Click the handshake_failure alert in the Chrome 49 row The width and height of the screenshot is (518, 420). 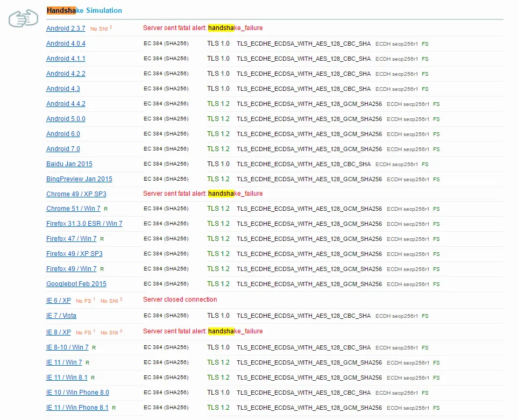[x=236, y=194]
